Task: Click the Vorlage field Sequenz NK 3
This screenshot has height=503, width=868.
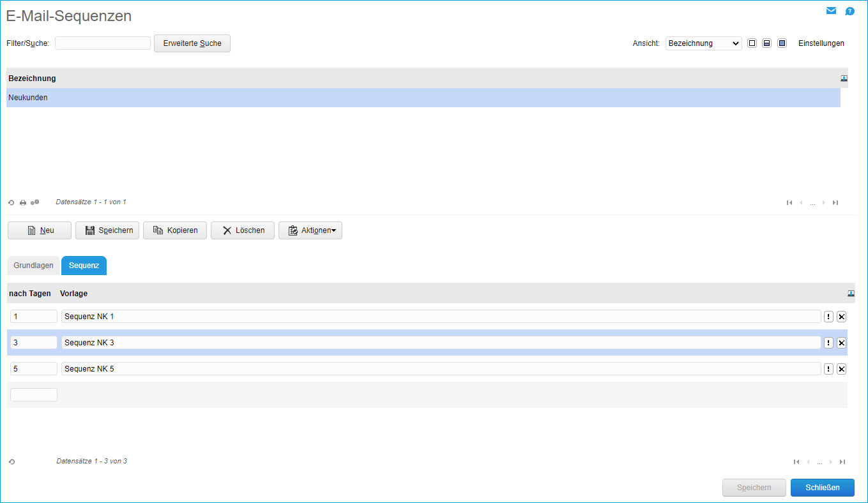Action: 441,343
